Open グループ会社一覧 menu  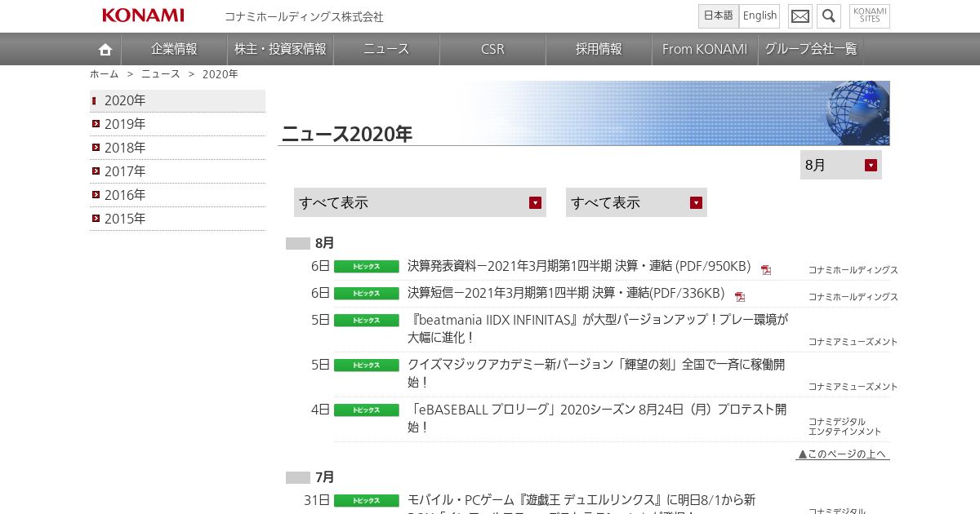(811, 49)
